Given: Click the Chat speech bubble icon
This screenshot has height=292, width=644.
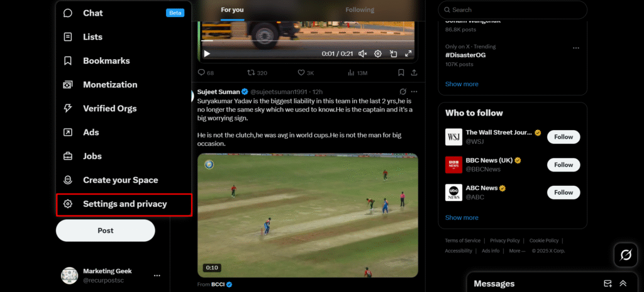Looking at the screenshot, I should (68, 13).
